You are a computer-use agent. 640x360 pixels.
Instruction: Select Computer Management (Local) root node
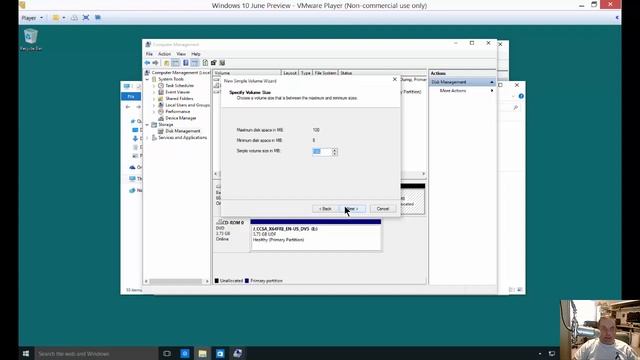click(180, 73)
